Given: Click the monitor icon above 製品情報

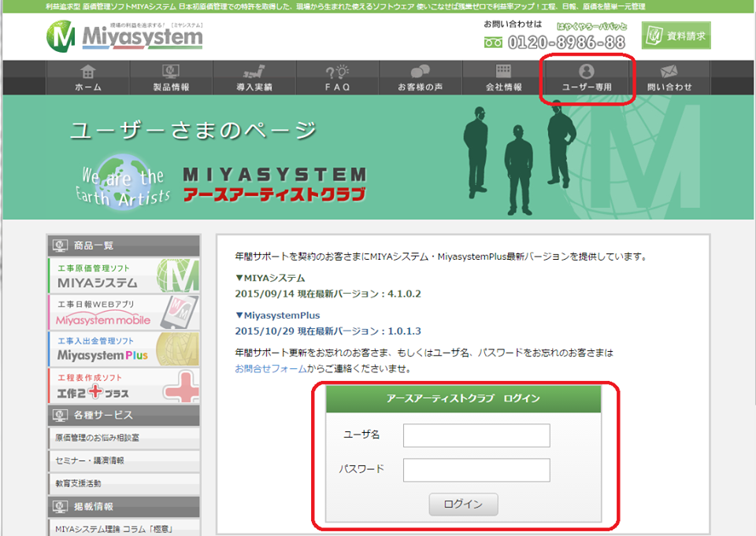Looking at the screenshot, I should tap(171, 72).
